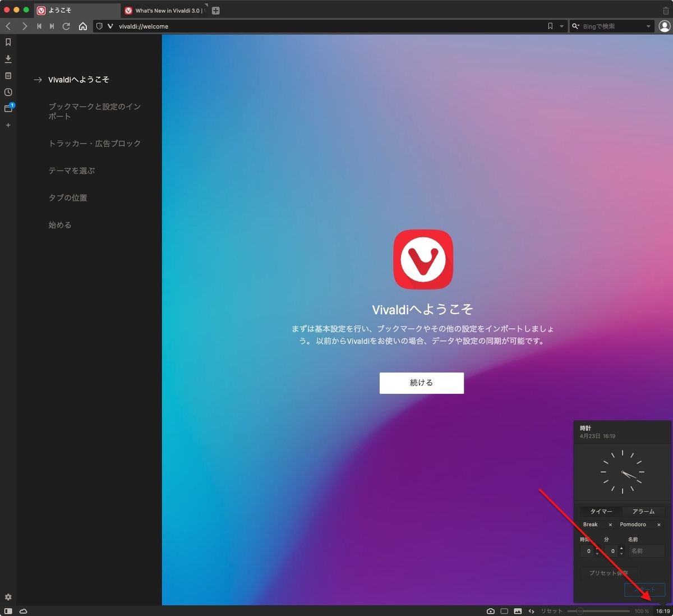Go to the Home page
673x616 pixels.
pos(82,26)
